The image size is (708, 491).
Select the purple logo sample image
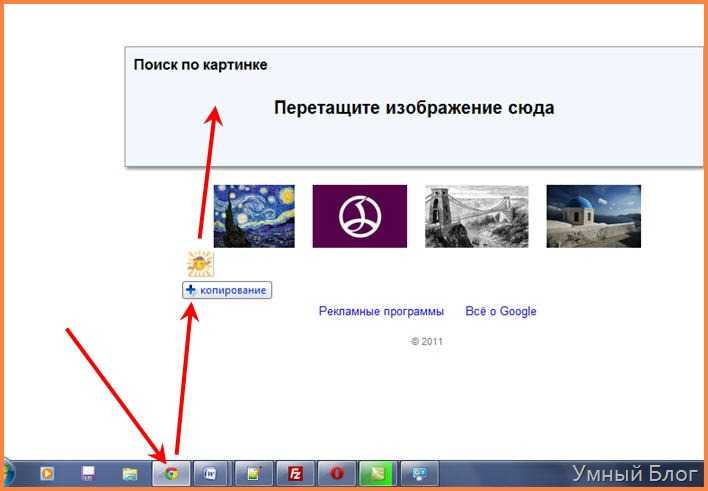tap(360, 216)
